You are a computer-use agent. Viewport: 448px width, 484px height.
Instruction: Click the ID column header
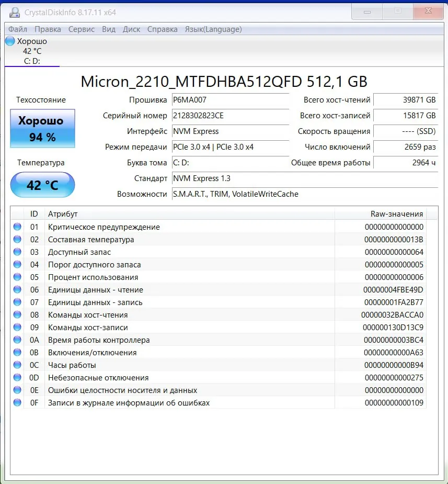point(34,214)
